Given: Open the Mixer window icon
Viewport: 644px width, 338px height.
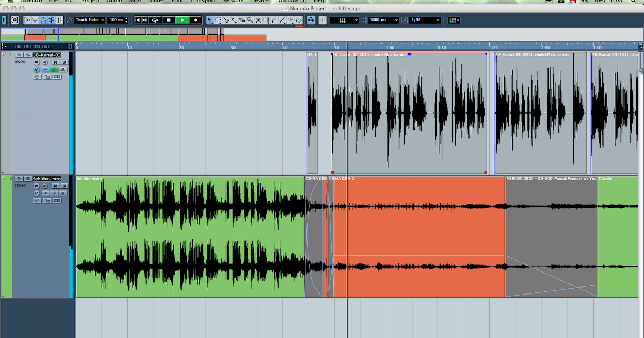Looking at the screenshot, I should pyautogui.click(x=60, y=20).
